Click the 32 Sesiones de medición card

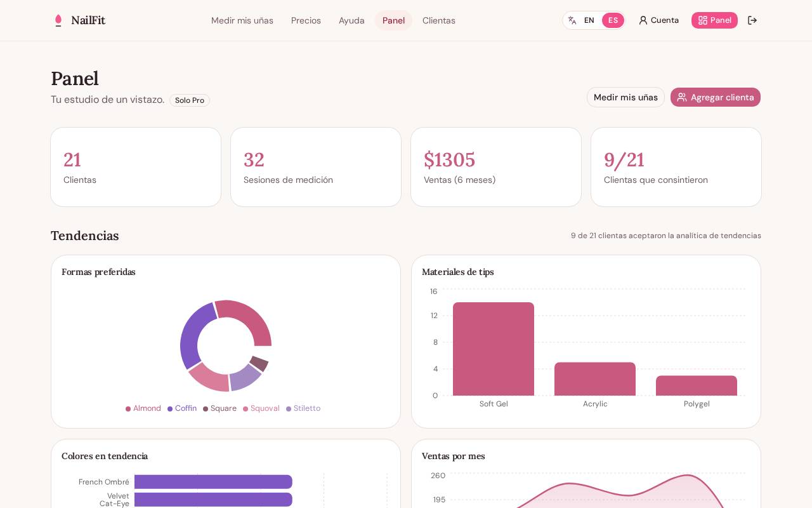click(x=316, y=167)
